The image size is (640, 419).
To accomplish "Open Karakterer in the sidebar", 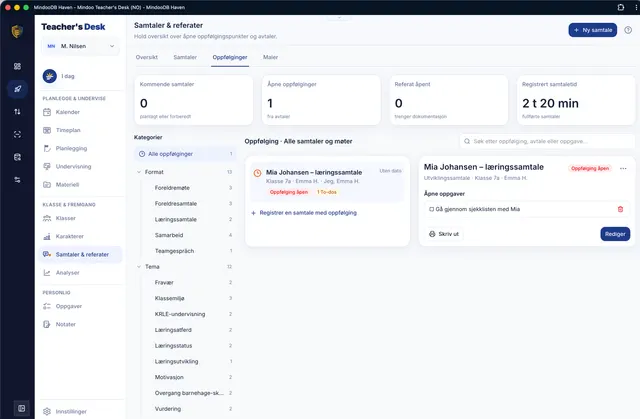I will click(x=81, y=236).
